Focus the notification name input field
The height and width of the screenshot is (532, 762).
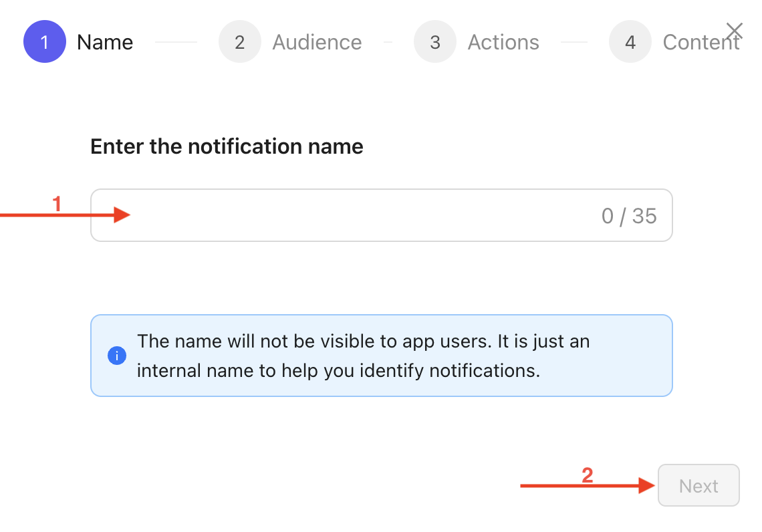(361, 215)
